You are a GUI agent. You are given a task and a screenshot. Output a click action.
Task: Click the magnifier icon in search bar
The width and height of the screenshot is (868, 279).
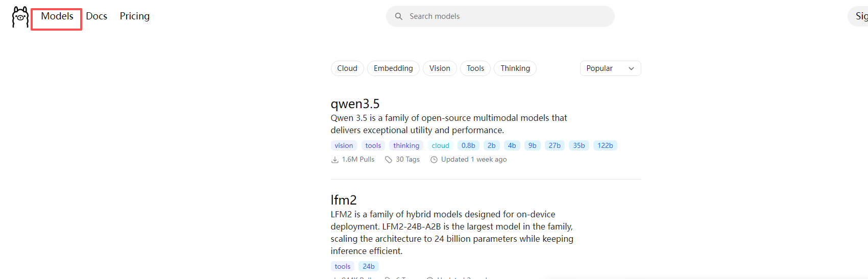399,16
